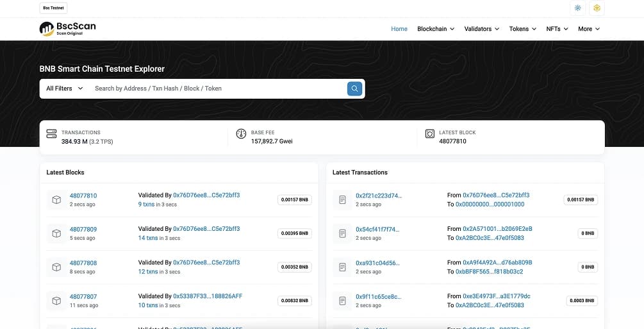Click document icon beside txn 0x9f11c65ce8c

[343, 301]
